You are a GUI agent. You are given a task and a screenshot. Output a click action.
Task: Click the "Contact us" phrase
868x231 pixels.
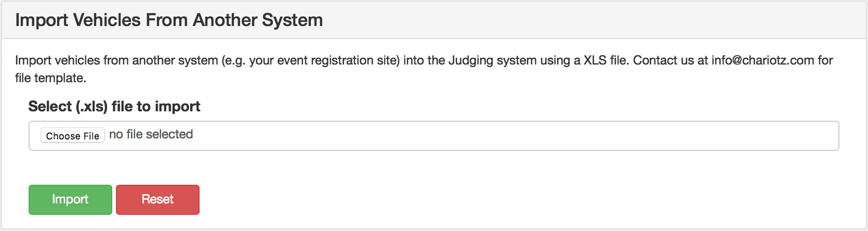tap(663, 60)
